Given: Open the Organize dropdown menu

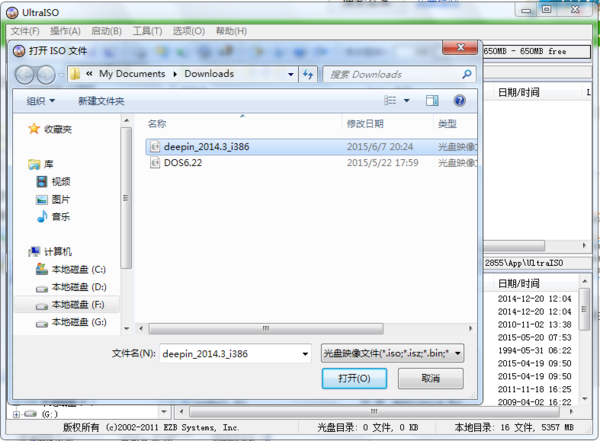Looking at the screenshot, I should click(41, 101).
